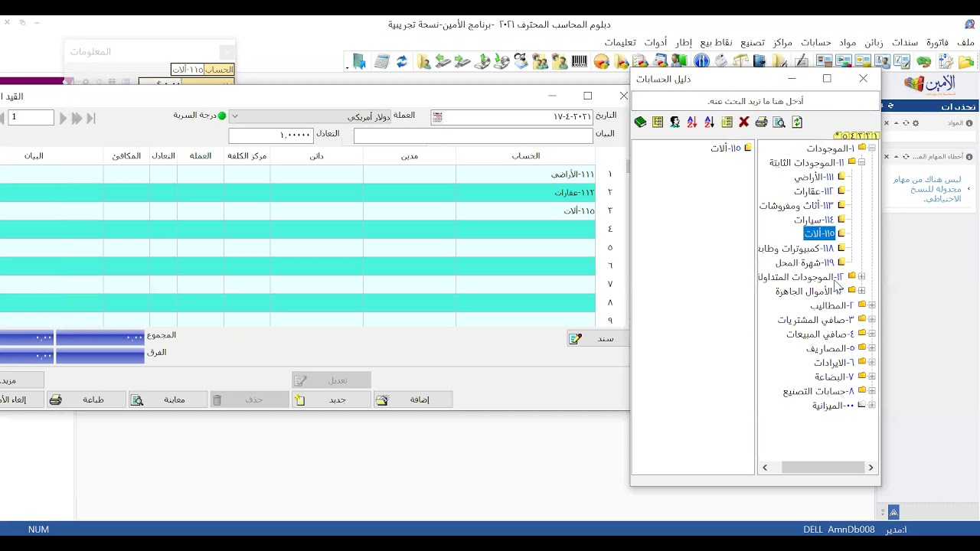This screenshot has height=551, width=980.
Task: Expand the ٤-صافي المبيعات node
Action: 872,334
